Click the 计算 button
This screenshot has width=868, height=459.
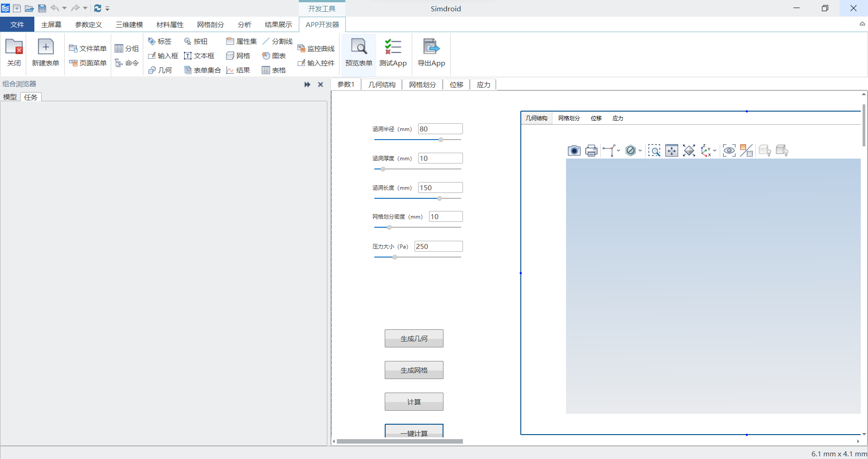click(x=414, y=402)
